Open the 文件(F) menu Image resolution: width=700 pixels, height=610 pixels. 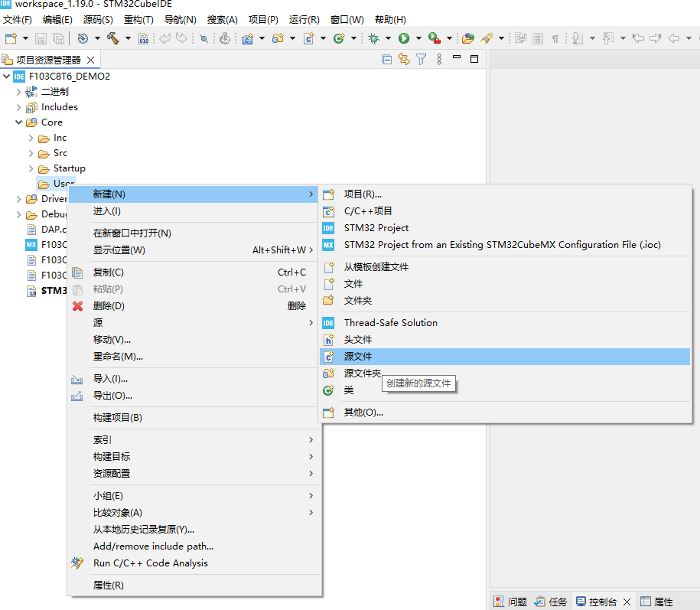tap(18, 20)
